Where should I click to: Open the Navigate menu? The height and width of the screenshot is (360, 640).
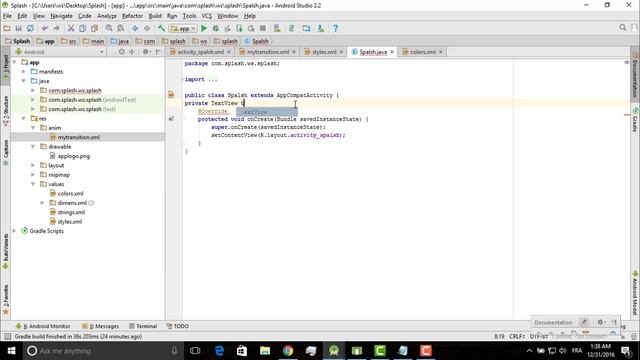61,16
